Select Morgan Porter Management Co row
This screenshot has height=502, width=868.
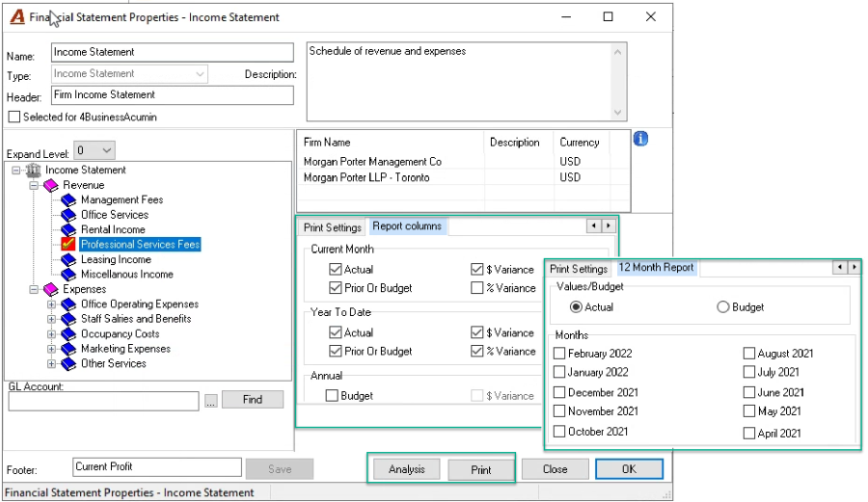463,162
